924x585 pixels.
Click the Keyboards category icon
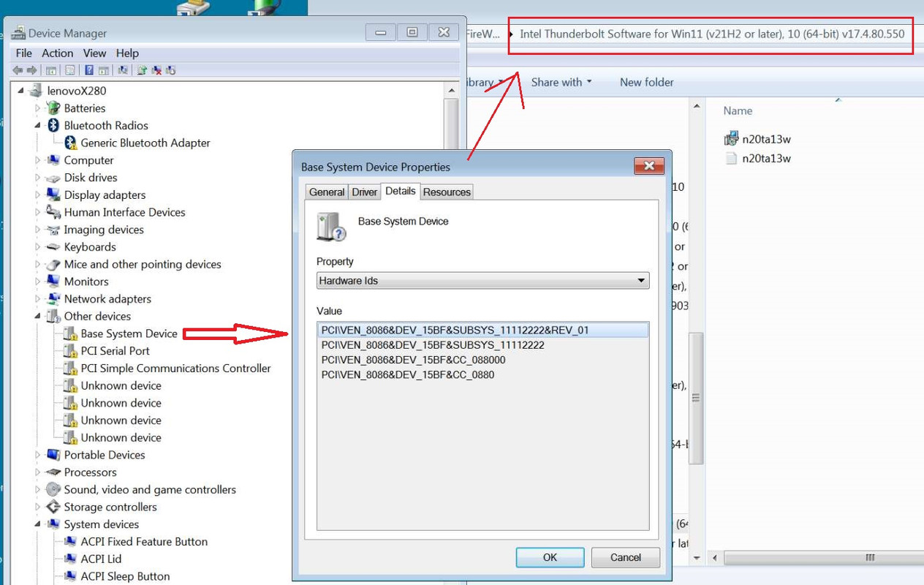53,247
